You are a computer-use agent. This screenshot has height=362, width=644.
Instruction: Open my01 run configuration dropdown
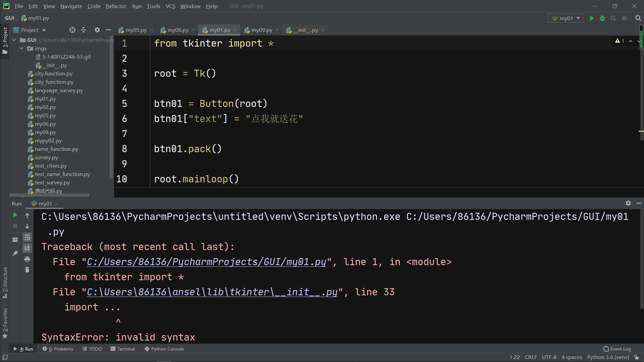(566, 18)
